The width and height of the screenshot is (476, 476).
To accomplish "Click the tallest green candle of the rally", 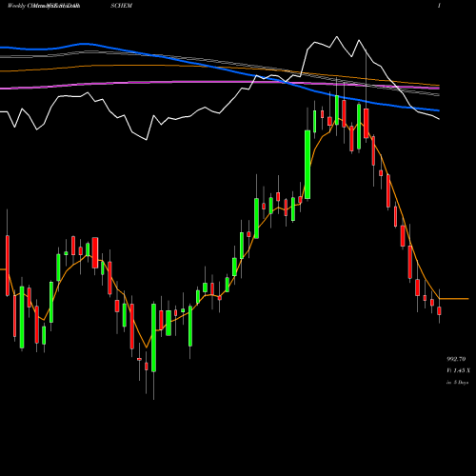I will pyautogui.click(x=307, y=165).
